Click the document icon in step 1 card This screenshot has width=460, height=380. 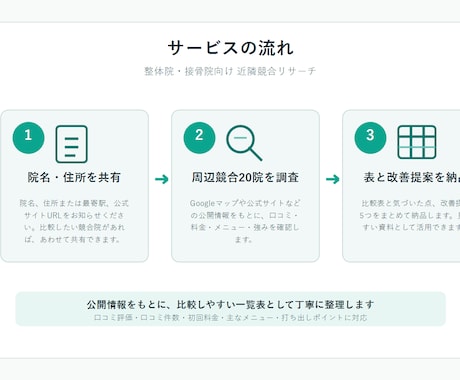click(x=72, y=144)
